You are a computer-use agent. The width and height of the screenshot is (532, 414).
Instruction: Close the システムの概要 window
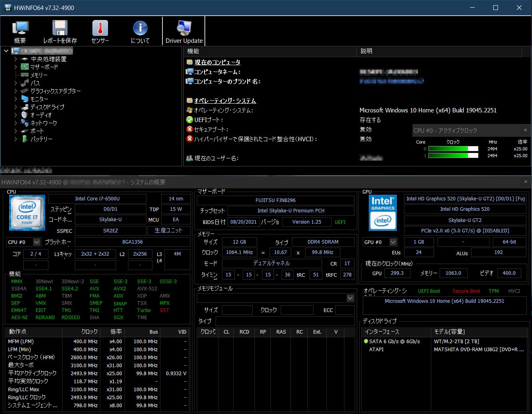[x=526, y=182]
